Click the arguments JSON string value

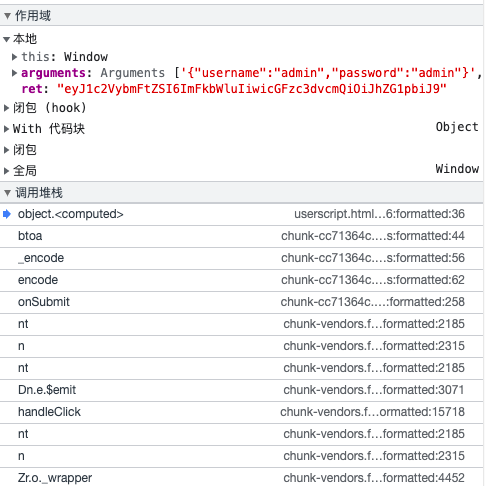coord(328,73)
